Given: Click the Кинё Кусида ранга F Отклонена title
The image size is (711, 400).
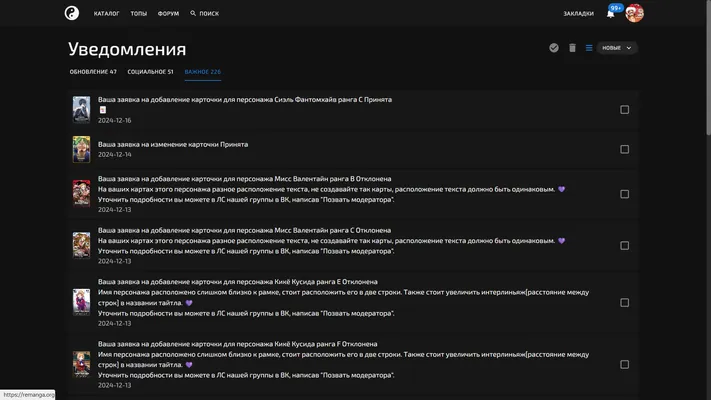Looking at the screenshot, I should point(238,344).
